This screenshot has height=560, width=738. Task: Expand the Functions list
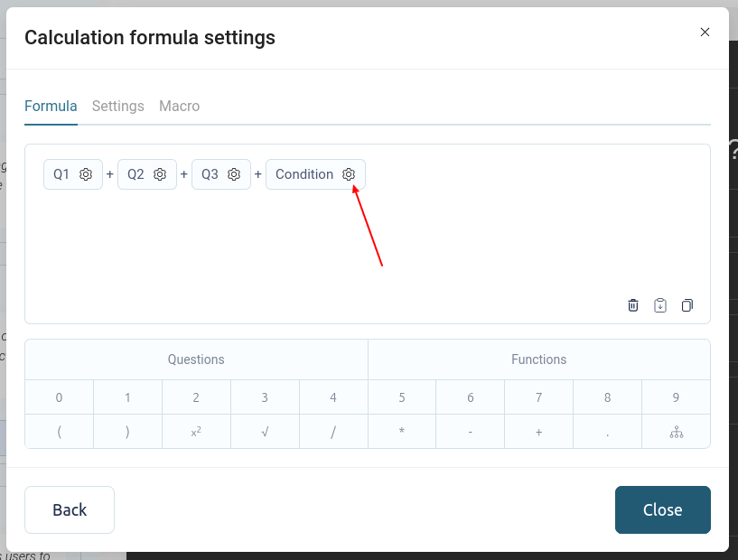[x=538, y=359]
